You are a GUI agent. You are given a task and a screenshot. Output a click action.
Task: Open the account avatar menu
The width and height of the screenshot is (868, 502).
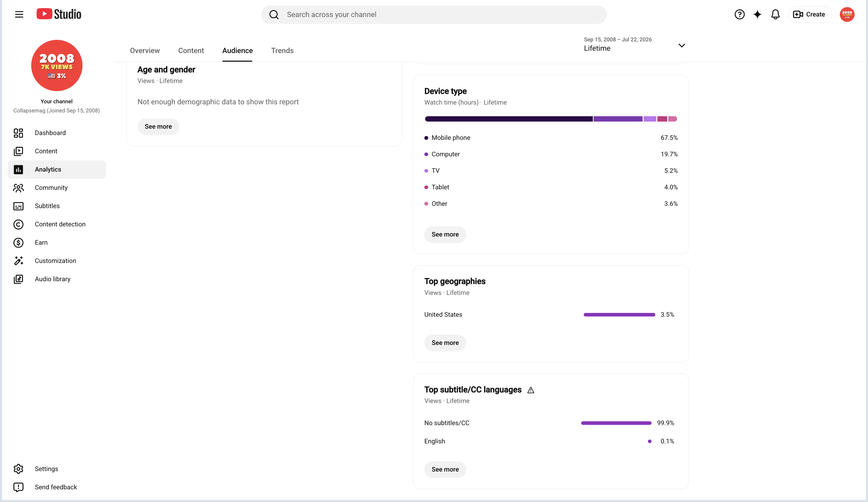click(x=847, y=14)
